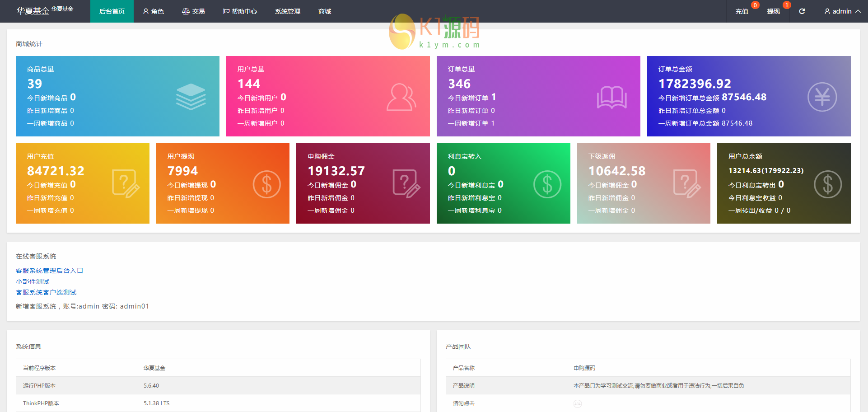Open 充值 notifications in top bar
Viewport: 868px width, 412px height.
742,11
